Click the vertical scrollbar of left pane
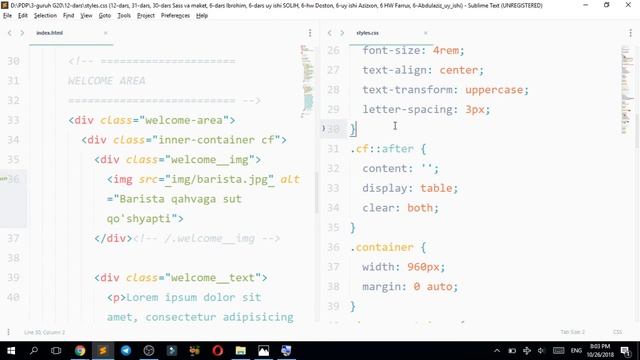This screenshot has height=360, width=640. coord(317,192)
